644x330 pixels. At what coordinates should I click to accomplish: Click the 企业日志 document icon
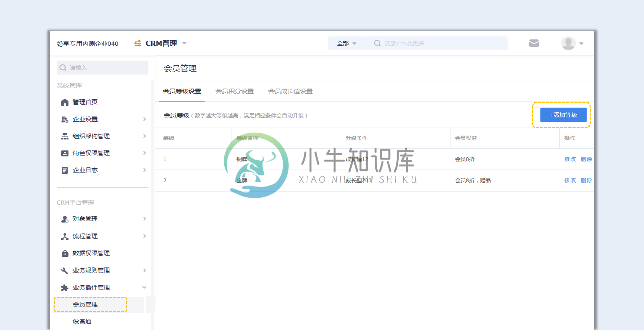click(x=65, y=170)
